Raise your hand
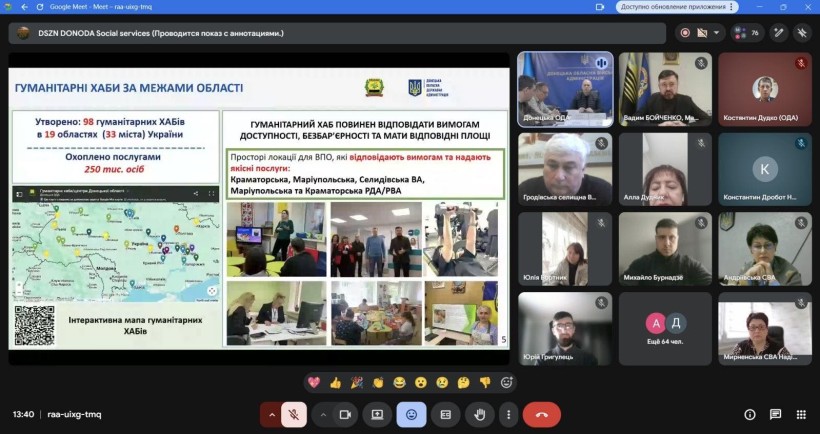Screen dimensions: 820x434 point(480,415)
